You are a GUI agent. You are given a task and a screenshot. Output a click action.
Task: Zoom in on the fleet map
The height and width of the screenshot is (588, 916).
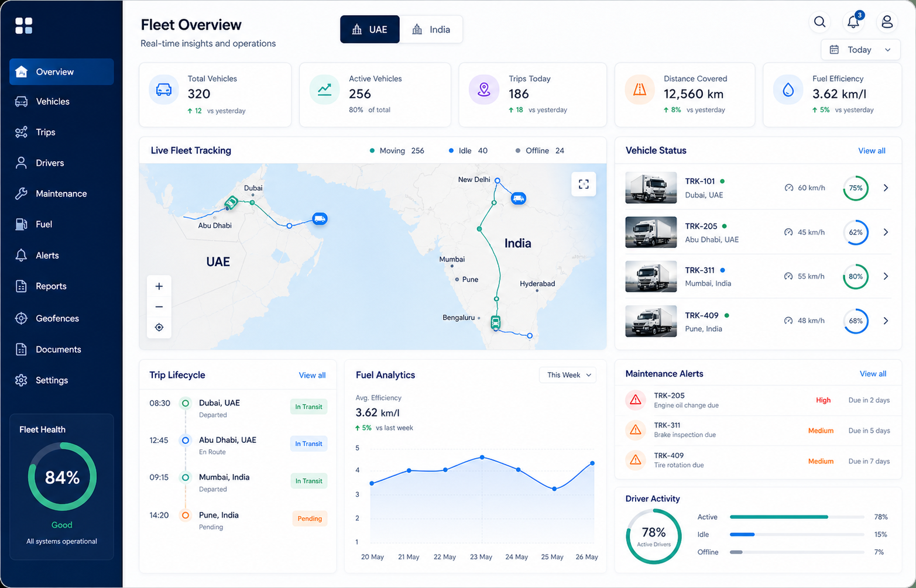[x=159, y=286]
